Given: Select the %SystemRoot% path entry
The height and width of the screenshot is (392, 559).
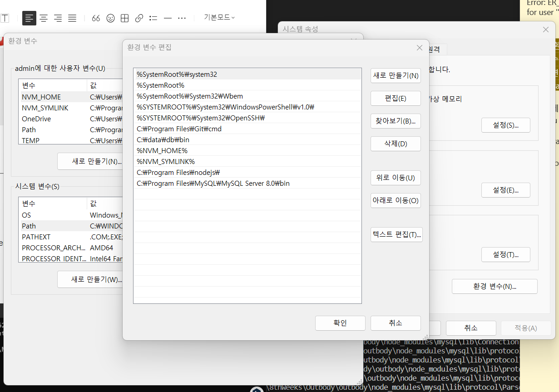Looking at the screenshot, I should click(x=247, y=85).
